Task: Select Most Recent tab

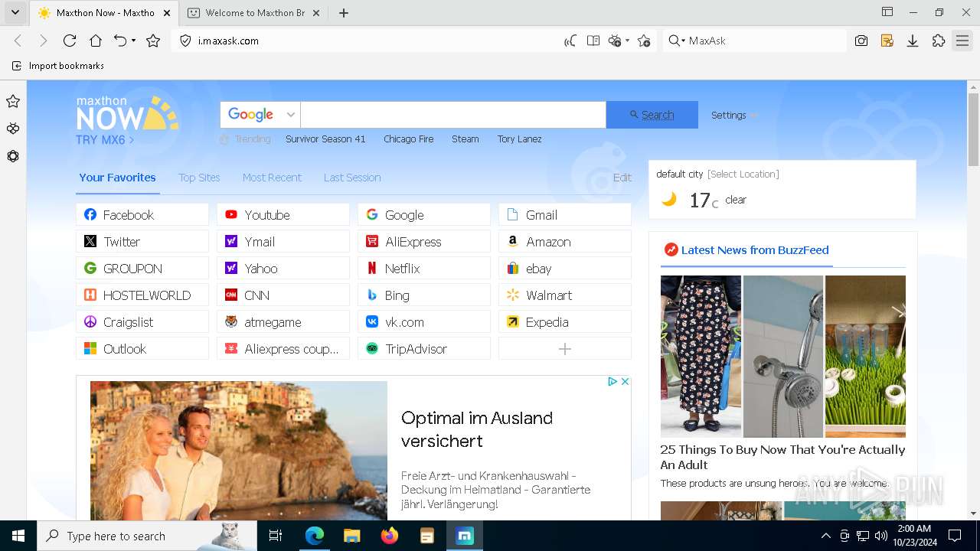Action: (x=272, y=178)
